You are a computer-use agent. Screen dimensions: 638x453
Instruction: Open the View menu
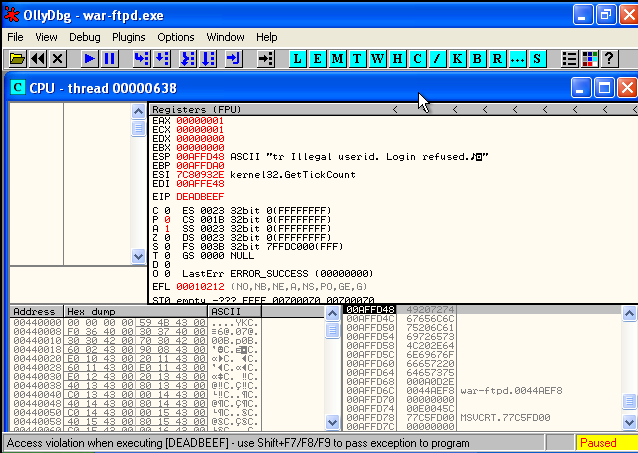pos(46,37)
